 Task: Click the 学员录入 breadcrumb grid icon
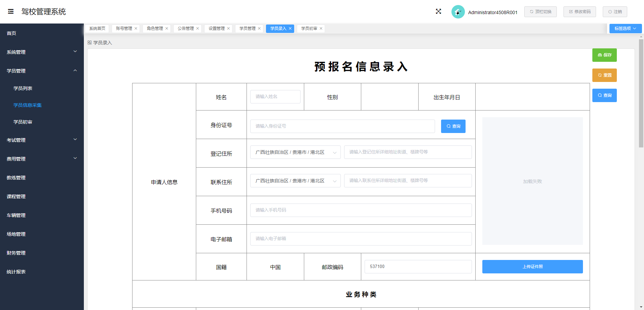[90, 43]
